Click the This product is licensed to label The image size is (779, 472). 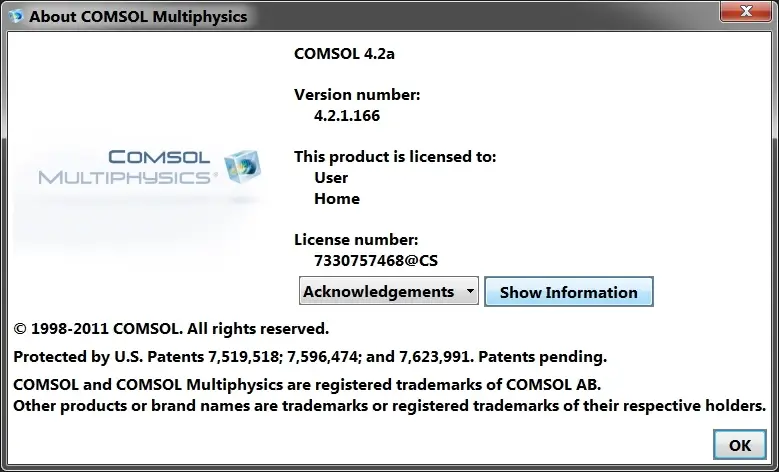395,157
